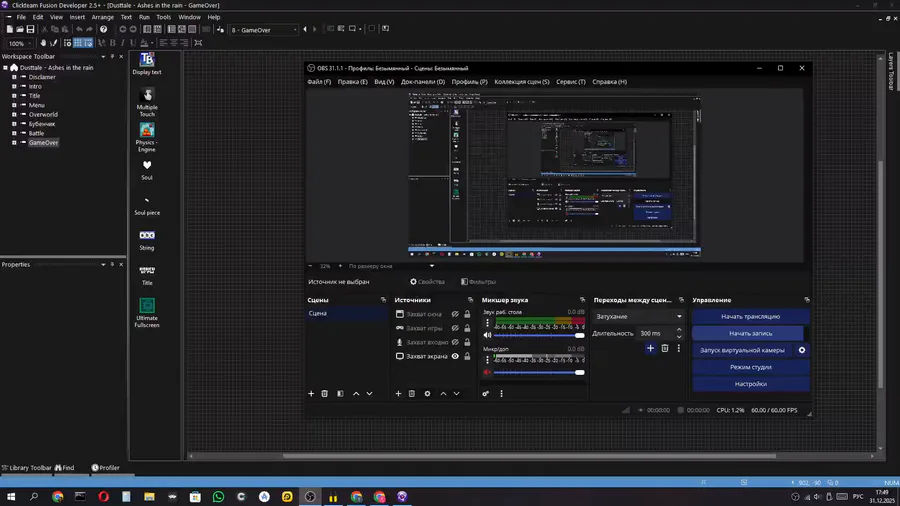The width and height of the screenshot is (900, 506).
Task: Open the Run menu in Clickteam Fusion
Action: click(144, 17)
